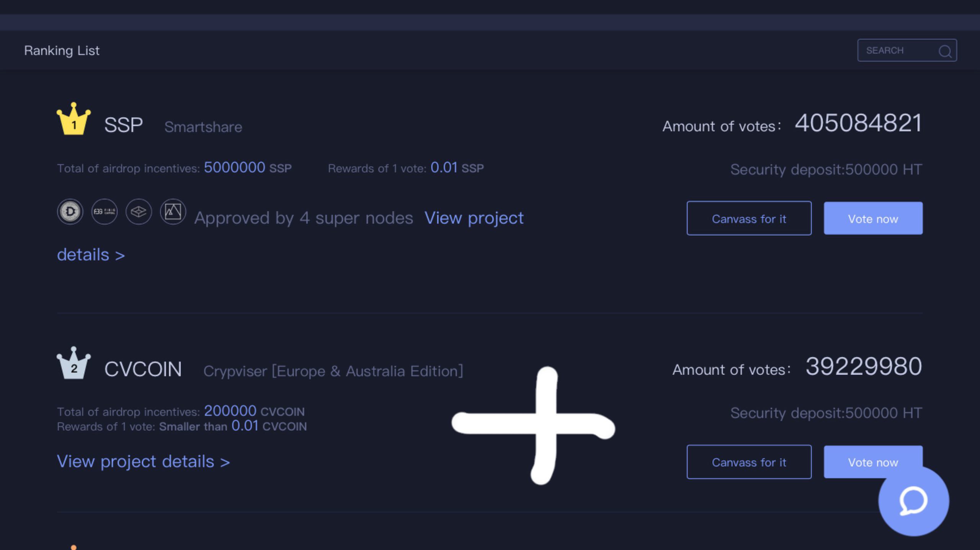Open CVCOIN View project details
This screenshot has height=550, width=980.
(144, 462)
